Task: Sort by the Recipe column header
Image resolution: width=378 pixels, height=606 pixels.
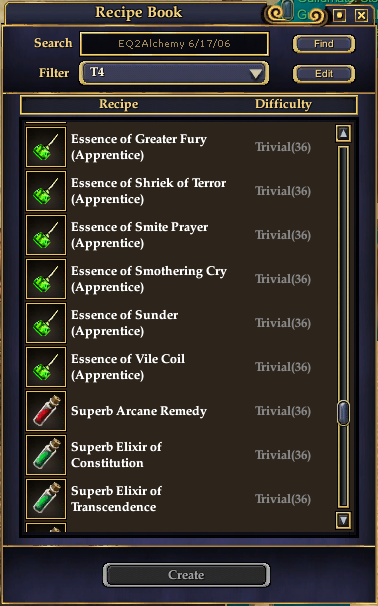Action: click(118, 104)
